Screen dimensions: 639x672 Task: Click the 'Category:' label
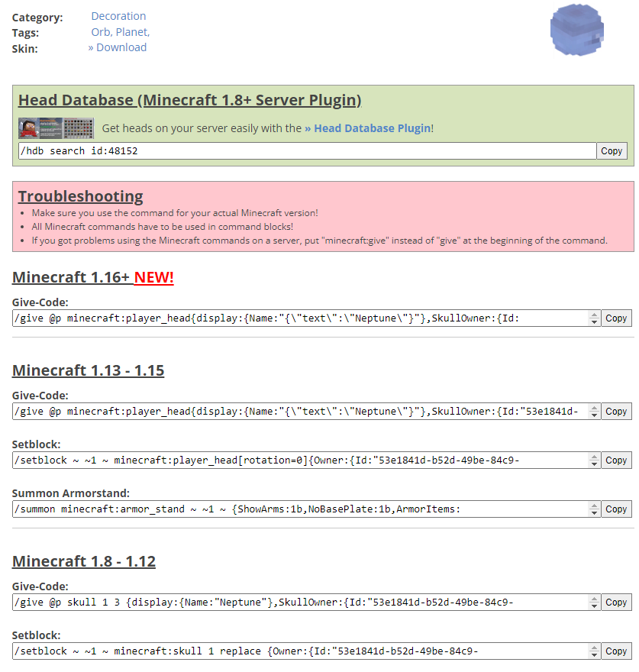click(x=37, y=18)
